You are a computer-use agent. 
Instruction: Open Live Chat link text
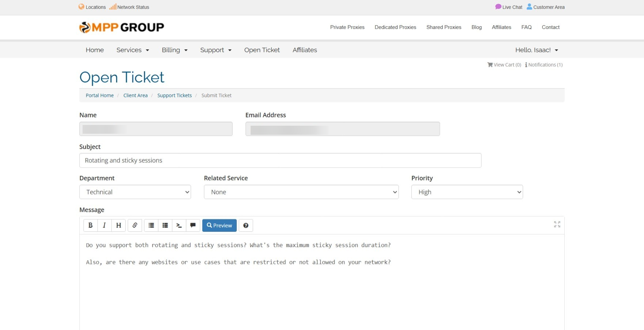click(512, 7)
